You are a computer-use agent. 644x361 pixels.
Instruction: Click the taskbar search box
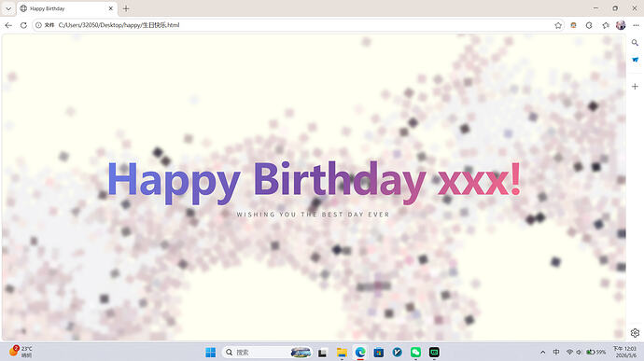[x=267, y=353]
